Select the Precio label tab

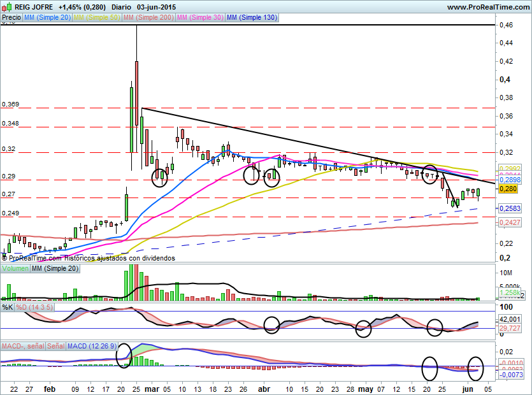click(x=11, y=17)
